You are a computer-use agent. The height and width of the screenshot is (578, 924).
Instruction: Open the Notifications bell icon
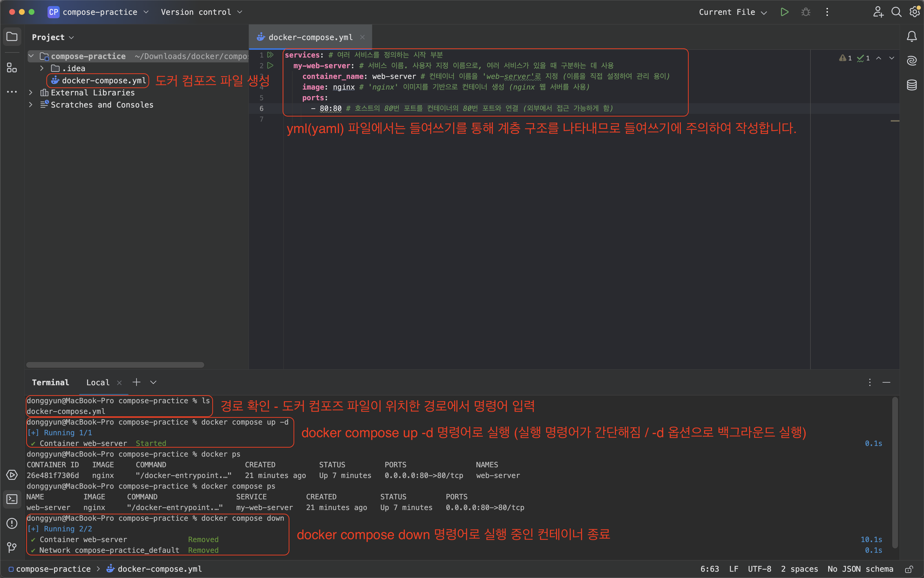pyautogui.click(x=911, y=37)
